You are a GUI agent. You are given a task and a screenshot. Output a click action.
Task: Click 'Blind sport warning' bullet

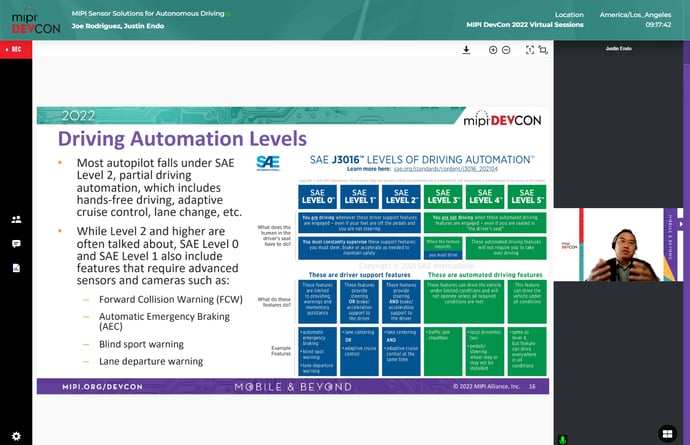pos(141,344)
